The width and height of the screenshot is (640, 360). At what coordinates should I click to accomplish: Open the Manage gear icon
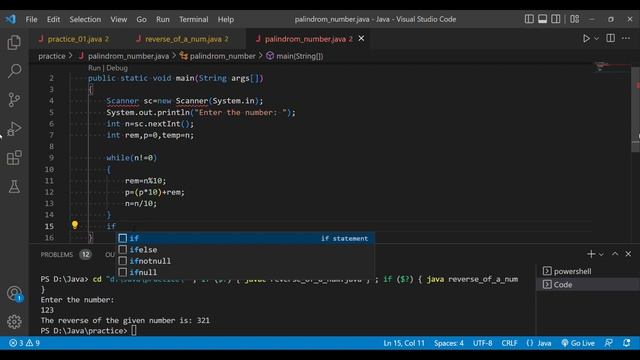tap(14, 322)
